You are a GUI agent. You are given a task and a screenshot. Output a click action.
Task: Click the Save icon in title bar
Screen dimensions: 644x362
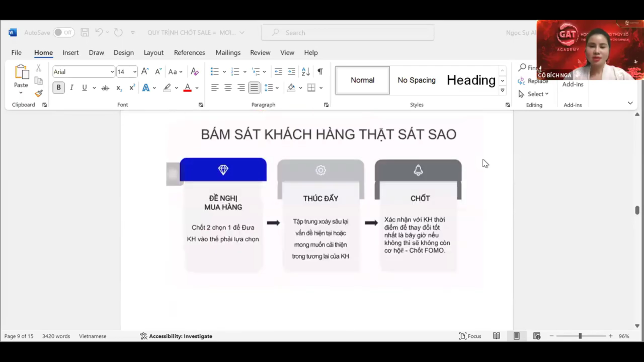85,32
